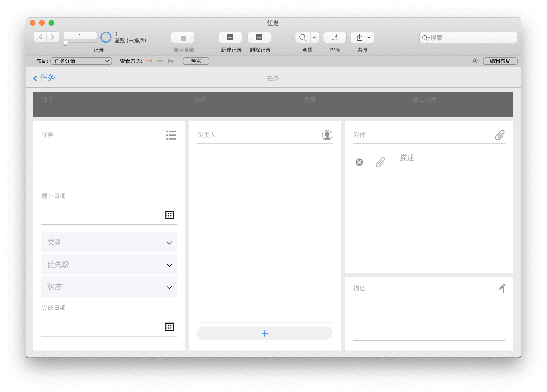The width and height of the screenshot is (547, 392).
Task: Open the 任务详情 layout dropdown
Action: pyautogui.click(x=81, y=61)
